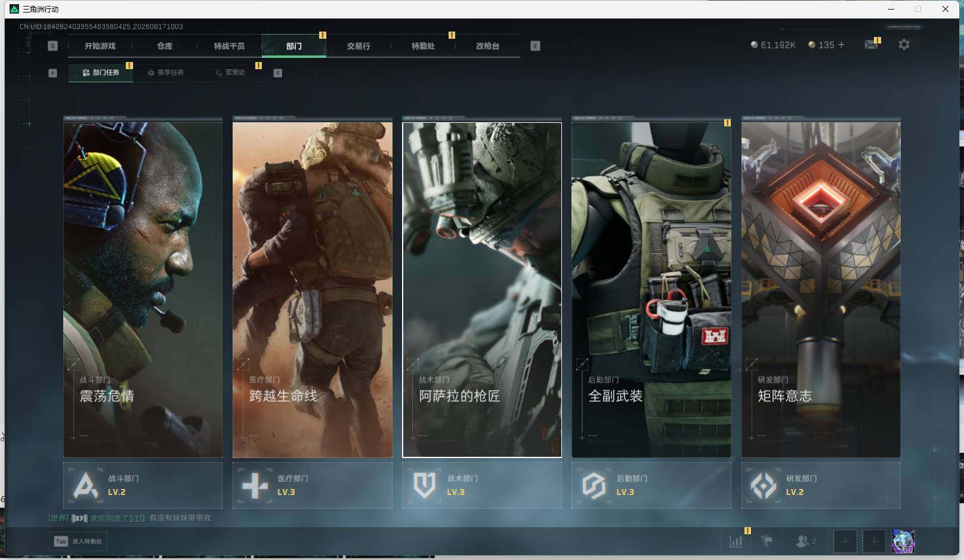
Task: Select the 部门 tab
Action: (x=294, y=46)
